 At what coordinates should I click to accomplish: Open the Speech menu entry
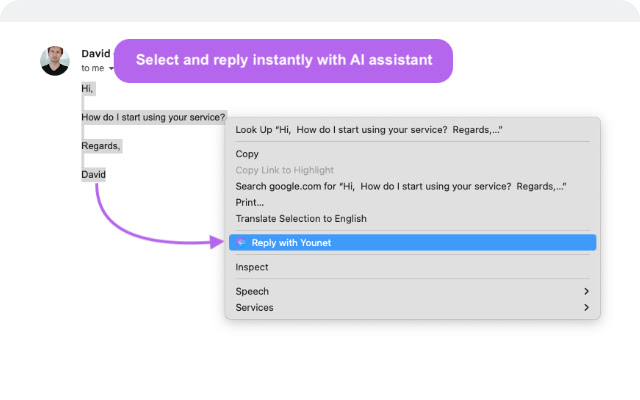412,291
